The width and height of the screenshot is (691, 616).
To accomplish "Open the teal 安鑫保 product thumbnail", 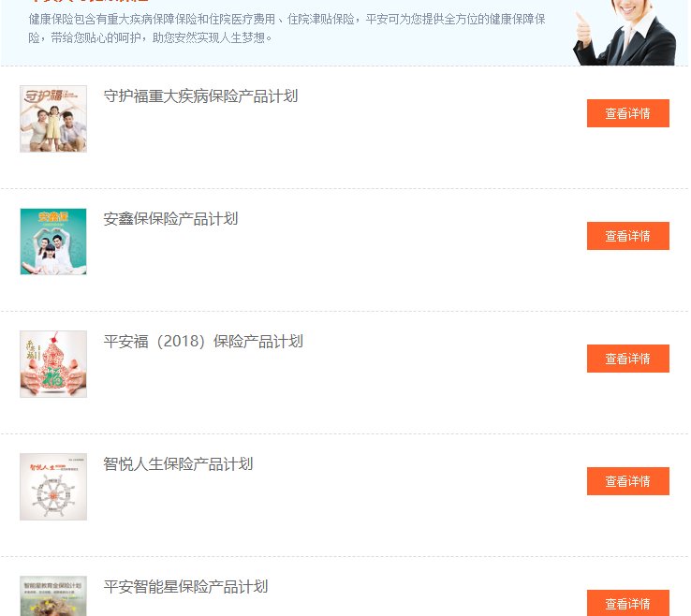I will [x=53, y=242].
